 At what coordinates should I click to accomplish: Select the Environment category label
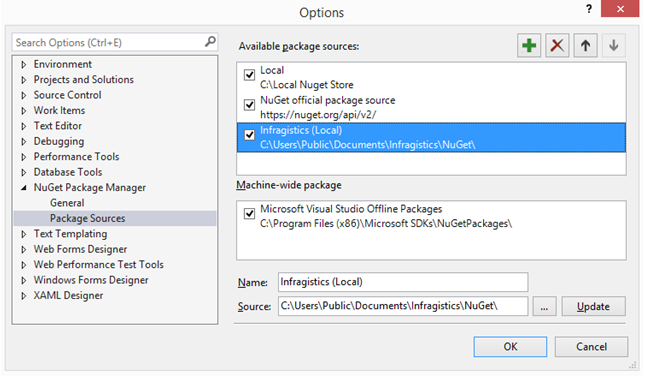point(63,64)
